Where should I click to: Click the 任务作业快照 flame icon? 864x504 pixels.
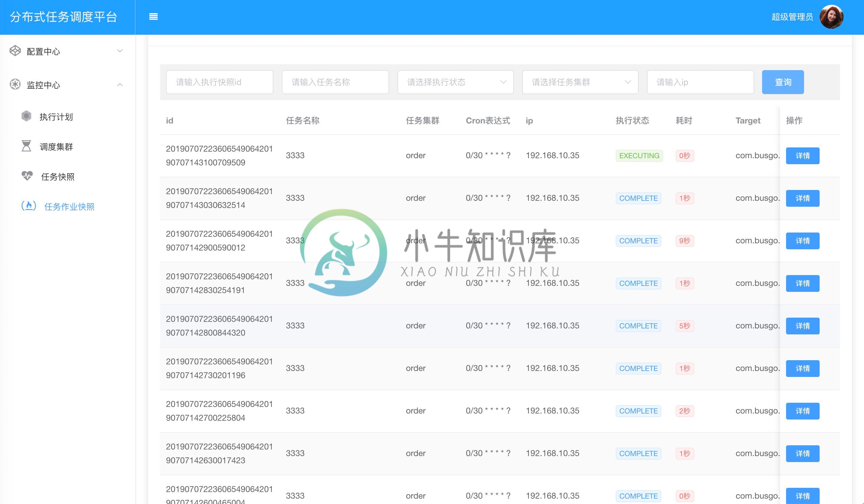(29, 206)
